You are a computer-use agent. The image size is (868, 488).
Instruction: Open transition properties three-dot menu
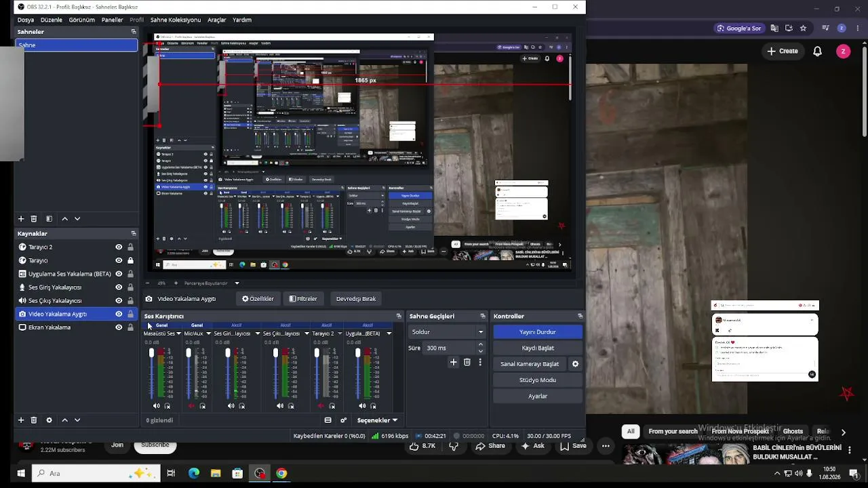point(480,363)
